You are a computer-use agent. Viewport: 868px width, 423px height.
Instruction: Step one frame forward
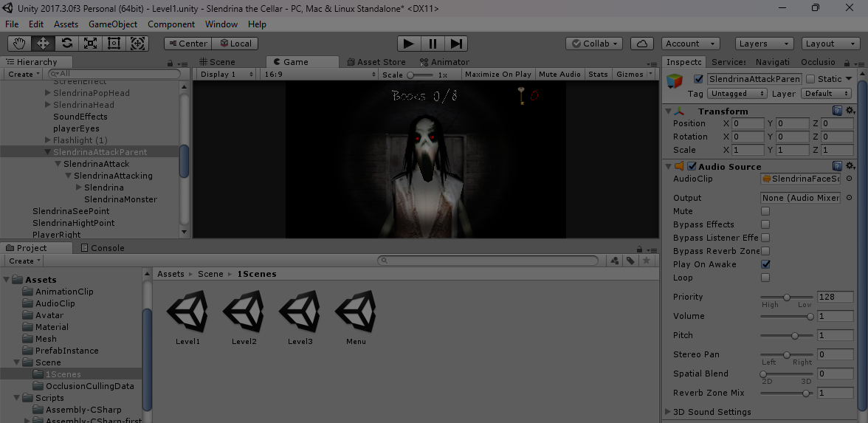pyautogui.click(x=456, y=43)
